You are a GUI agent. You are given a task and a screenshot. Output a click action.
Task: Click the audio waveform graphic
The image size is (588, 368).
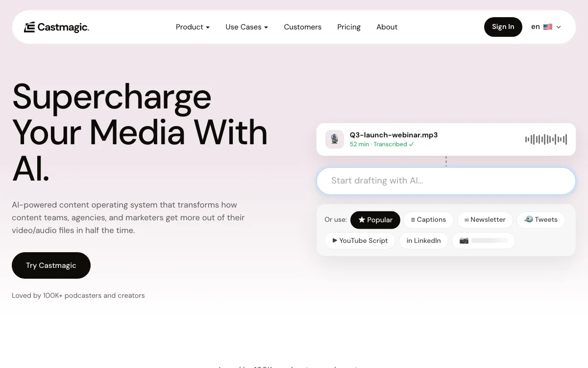click(x=546, y=139)
